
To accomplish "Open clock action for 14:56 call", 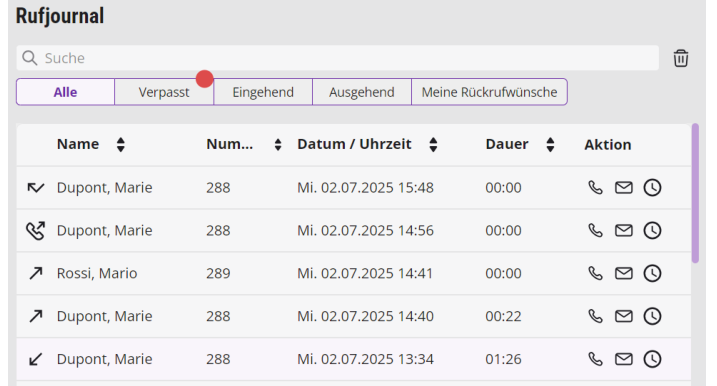I will 653,231.
